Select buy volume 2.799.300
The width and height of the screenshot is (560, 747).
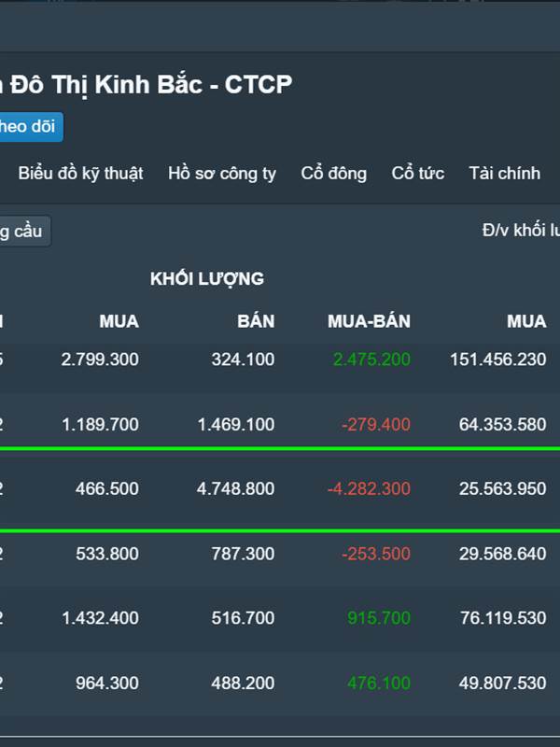(100, 359)
